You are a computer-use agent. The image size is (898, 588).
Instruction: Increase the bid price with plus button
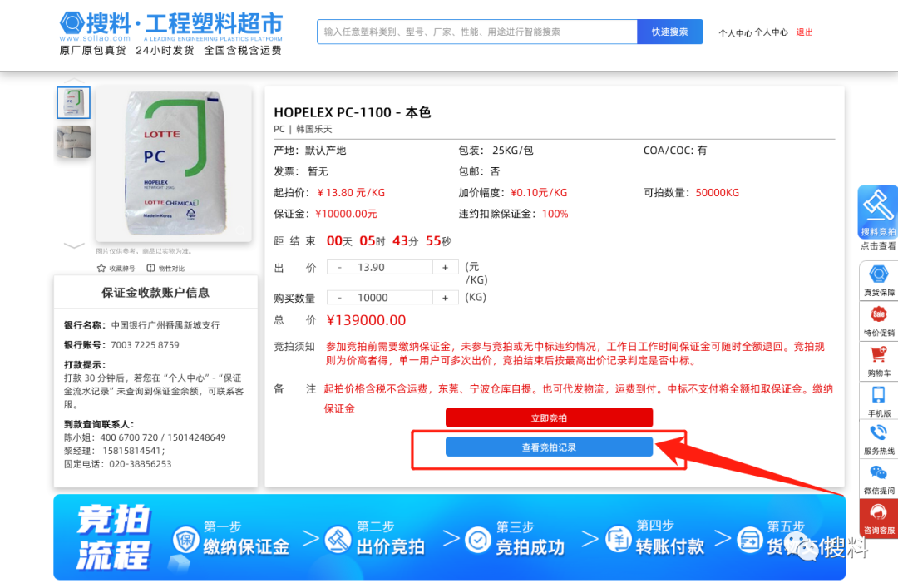(445, 267)
